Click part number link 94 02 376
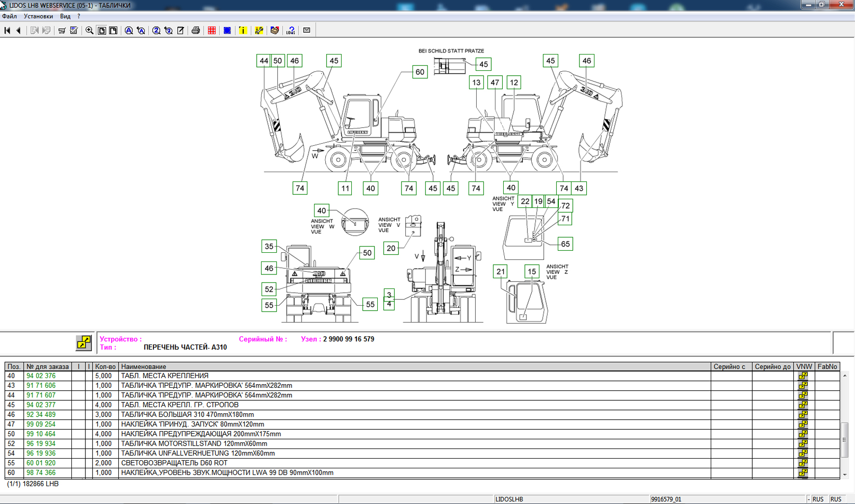This screenshot has width=855, height=504. (41, 376)
